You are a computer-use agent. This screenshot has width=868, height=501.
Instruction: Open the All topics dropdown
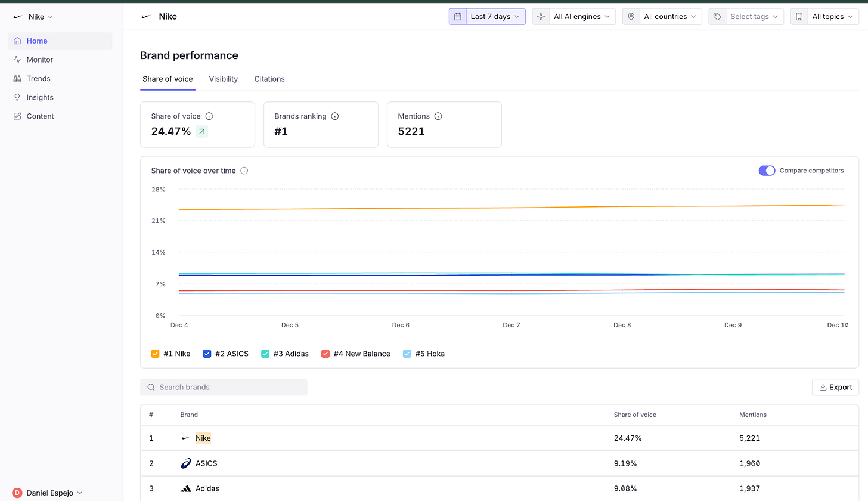click(x=825, y=17)
